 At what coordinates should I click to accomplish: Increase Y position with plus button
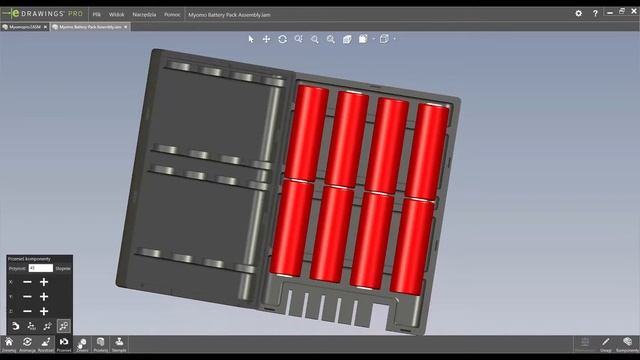(44, 297)
